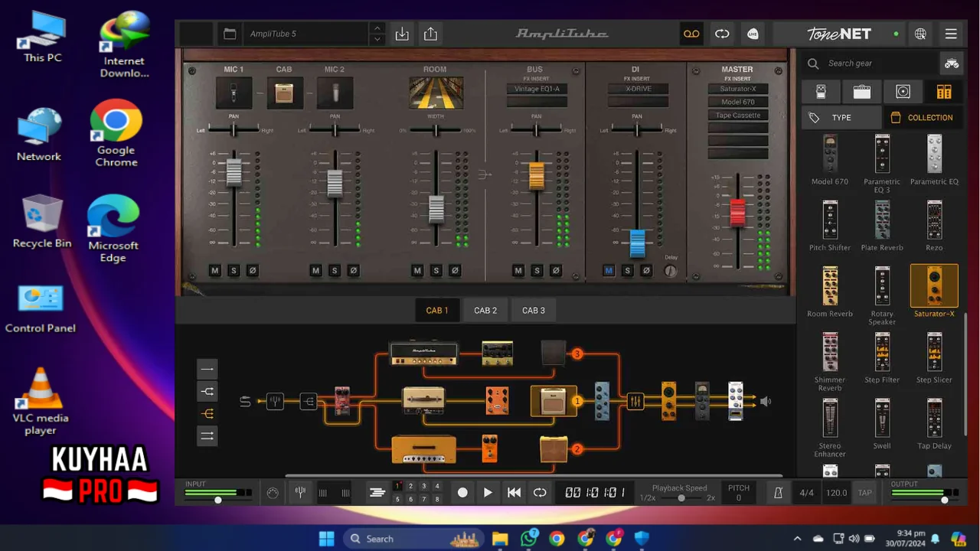The image size is (980, 551).
Task: Click the export preset share icon
Action: pos(430,34)
